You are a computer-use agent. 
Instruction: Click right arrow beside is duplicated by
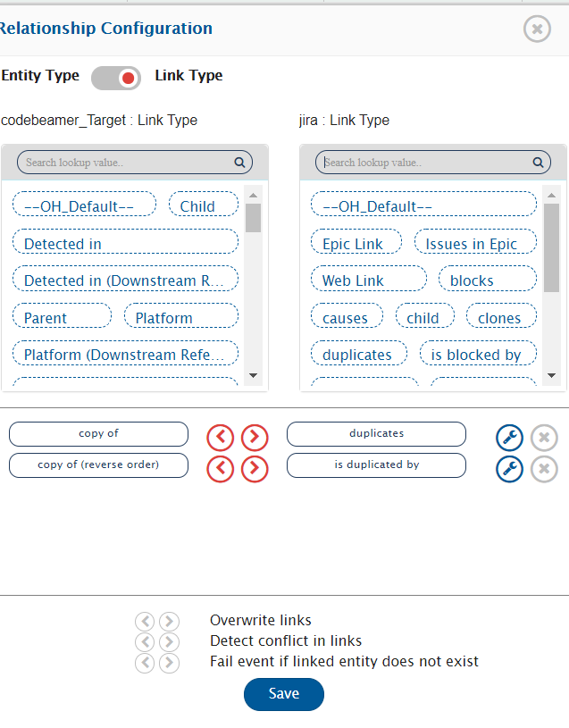[x=255, y=468]
